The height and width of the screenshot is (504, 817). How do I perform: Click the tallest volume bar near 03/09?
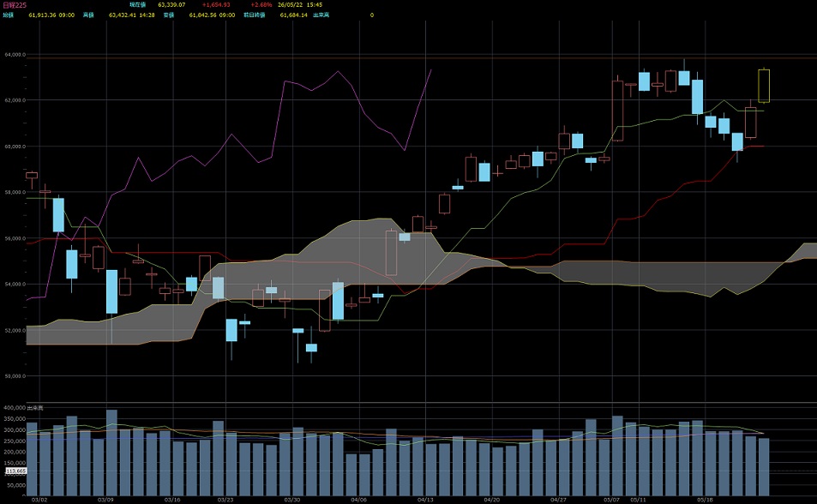[x=111, y=453]
